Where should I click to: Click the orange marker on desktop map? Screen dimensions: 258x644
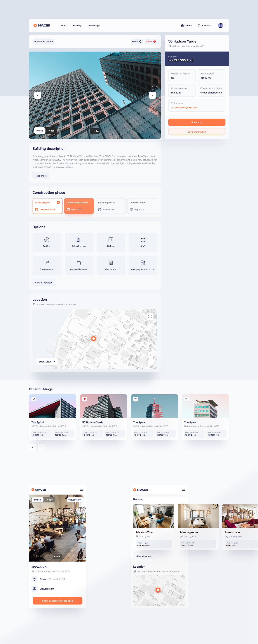94,339
